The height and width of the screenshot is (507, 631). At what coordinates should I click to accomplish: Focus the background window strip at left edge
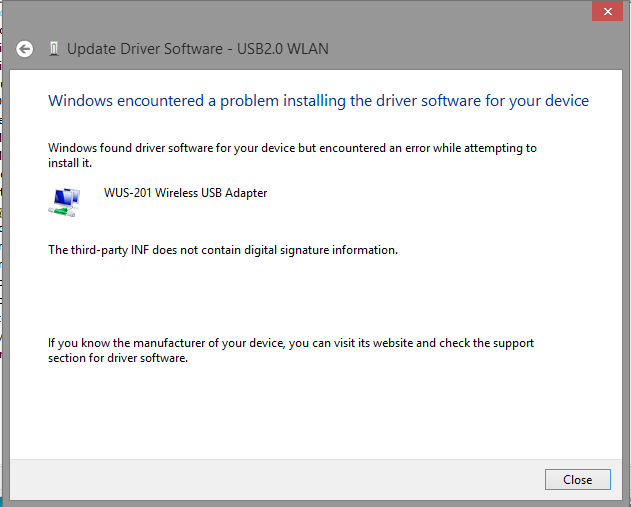[x=1, y=254]
